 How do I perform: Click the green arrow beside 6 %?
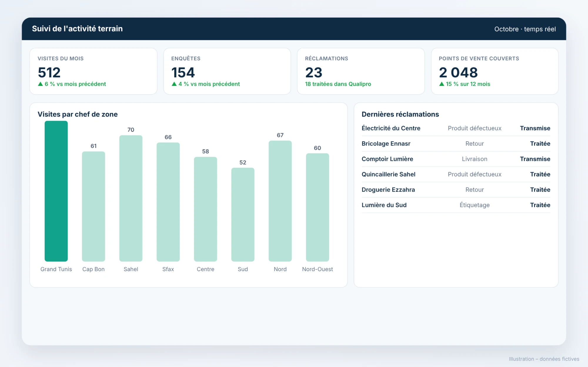pos(41,84)
